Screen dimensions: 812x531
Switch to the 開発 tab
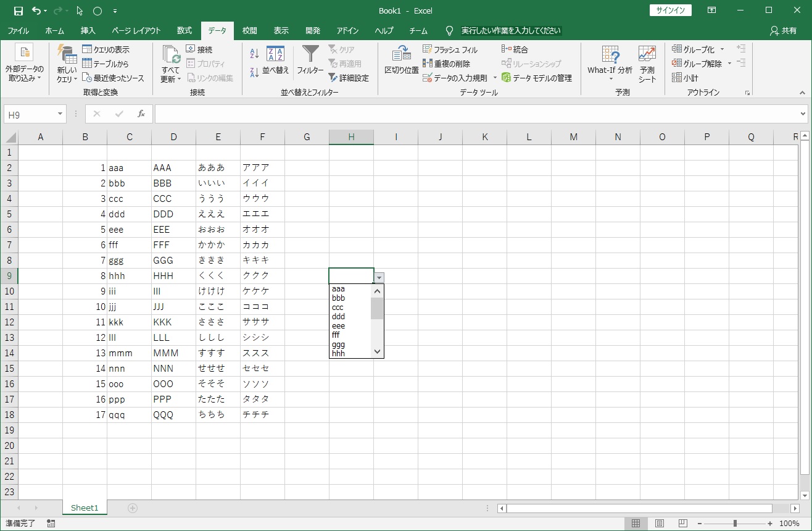pos(313,30)
